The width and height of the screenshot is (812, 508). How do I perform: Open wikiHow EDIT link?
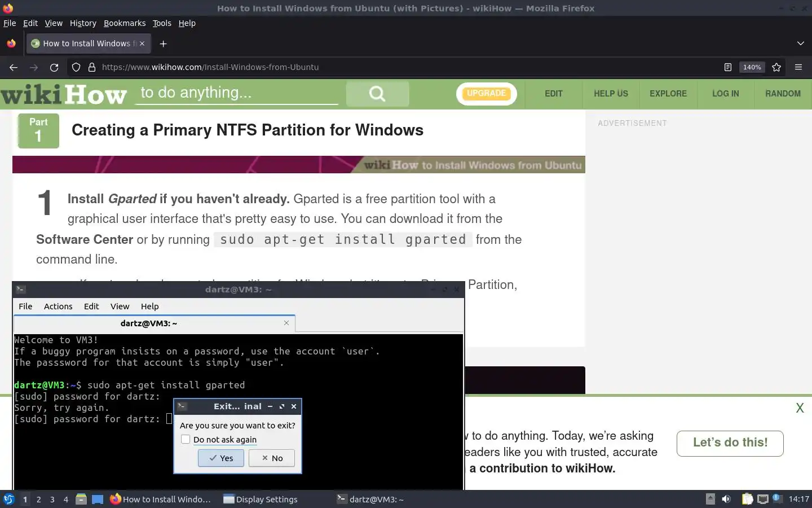coord(553,94)
